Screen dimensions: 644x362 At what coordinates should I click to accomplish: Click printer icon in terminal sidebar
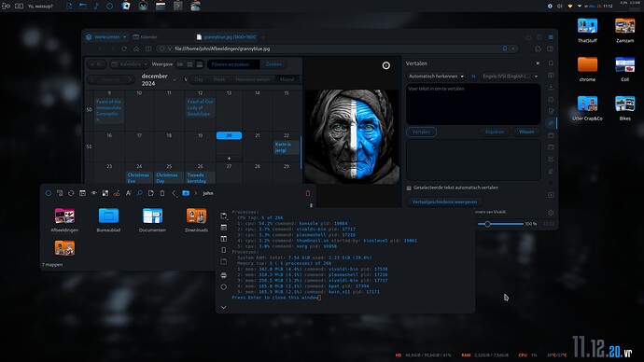pyautogui.click(x=223, y=275)
